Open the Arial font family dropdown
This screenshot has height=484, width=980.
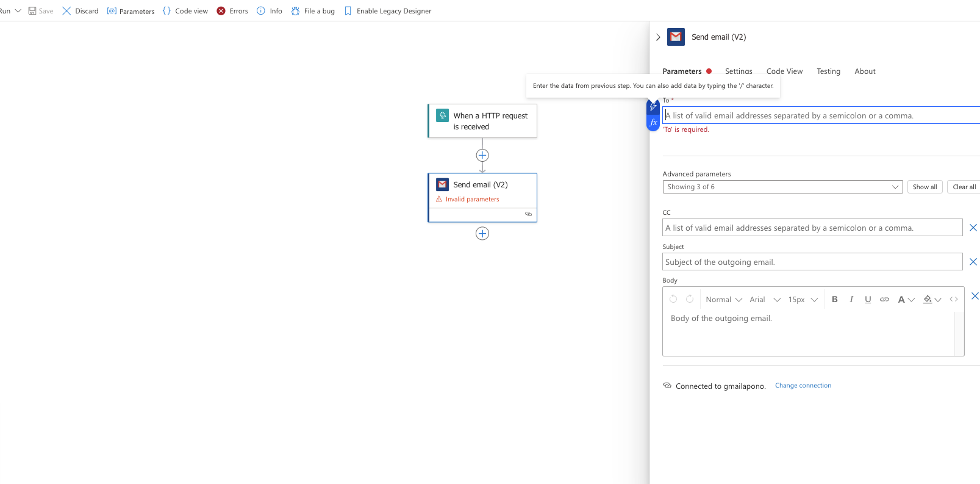click(x=765, y=299)
